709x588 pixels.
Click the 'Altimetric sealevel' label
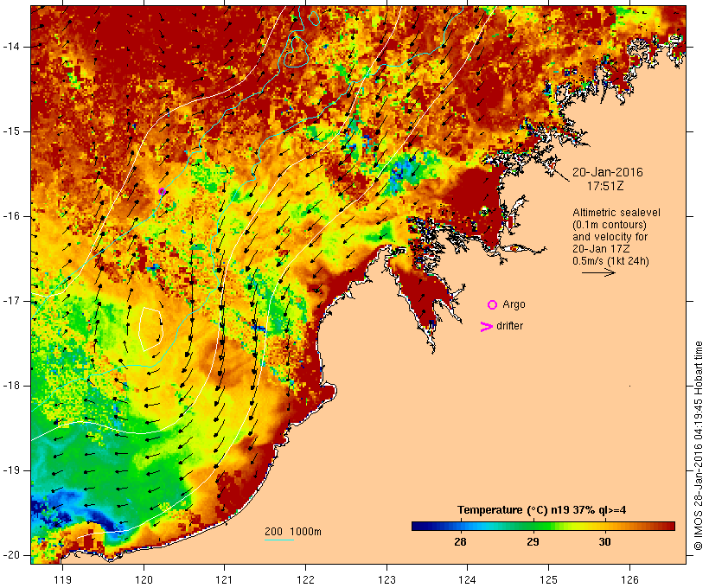click(x=616, y=213)
